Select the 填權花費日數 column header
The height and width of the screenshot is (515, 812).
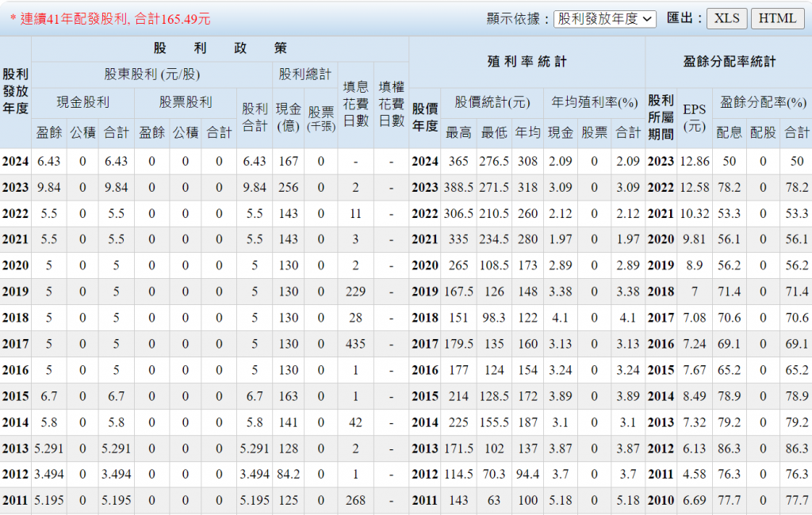click(391, 104)
